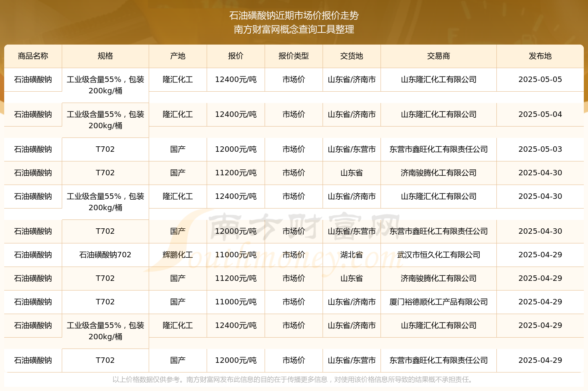Click 山东省 in the 2025-04-29 济南骏腾 row
The height and width of the screenshot is (391, 588).
click(x=352, y=278)
